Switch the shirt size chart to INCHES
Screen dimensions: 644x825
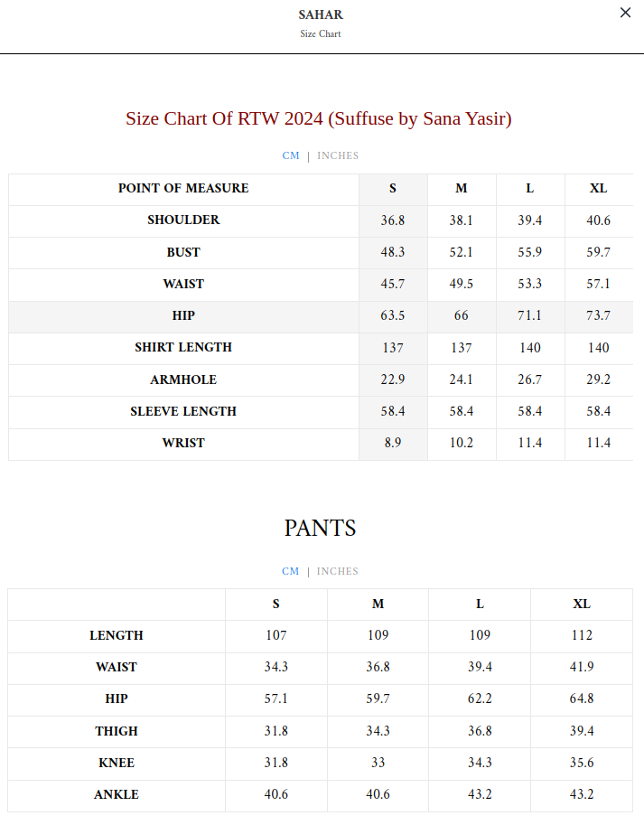pyautogui.click(x=338, y=155)
